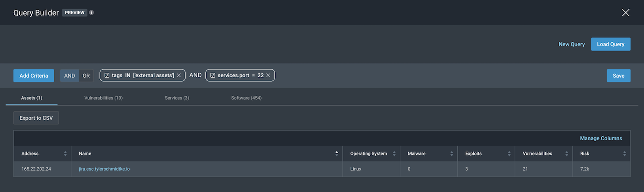644x192 pixels.
Task: Open the Software (454) tab
Action: pyautogui.click(x=246, y=98)
